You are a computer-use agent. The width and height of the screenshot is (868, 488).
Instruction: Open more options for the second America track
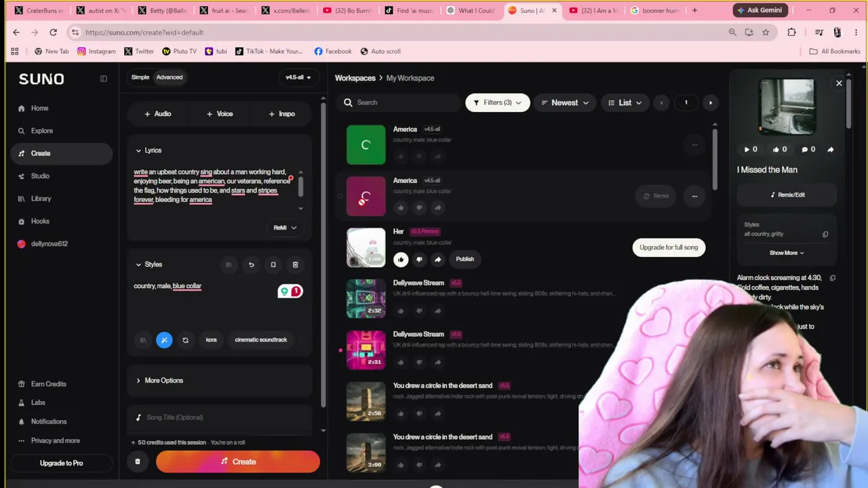click(x=694, y=196)
